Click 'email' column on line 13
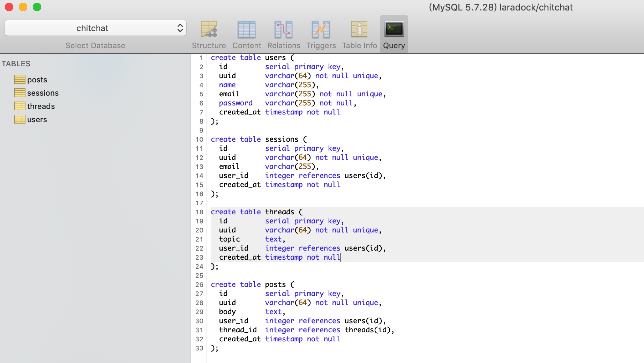Image resolution: width=644 pixels, height=363 pixels. coord(230,166)
